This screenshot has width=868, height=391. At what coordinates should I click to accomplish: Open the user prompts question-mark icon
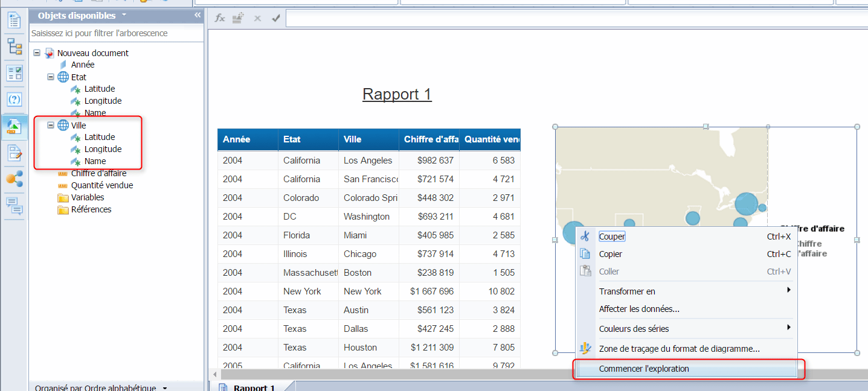(x=14, y=100)
